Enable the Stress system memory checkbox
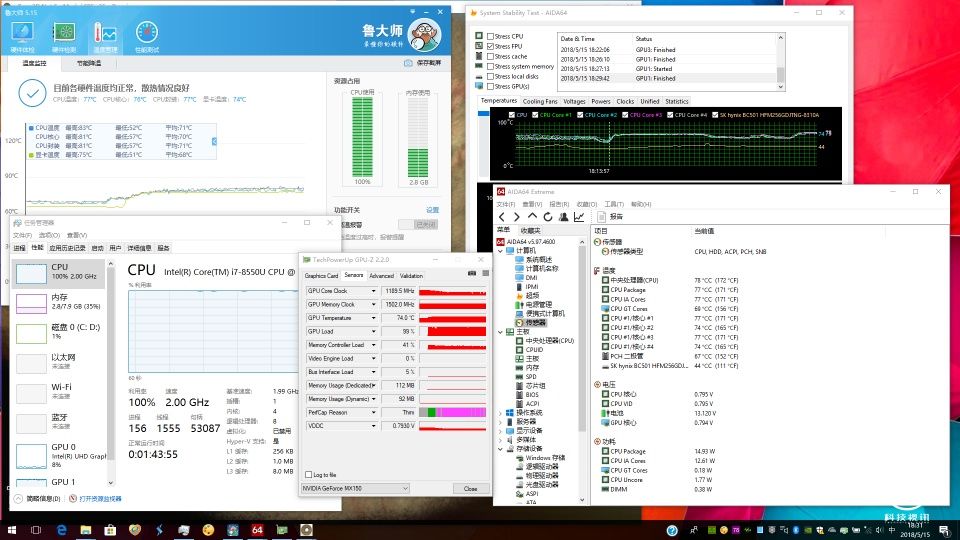The image size is (960, 540). (x=490, y=66)
